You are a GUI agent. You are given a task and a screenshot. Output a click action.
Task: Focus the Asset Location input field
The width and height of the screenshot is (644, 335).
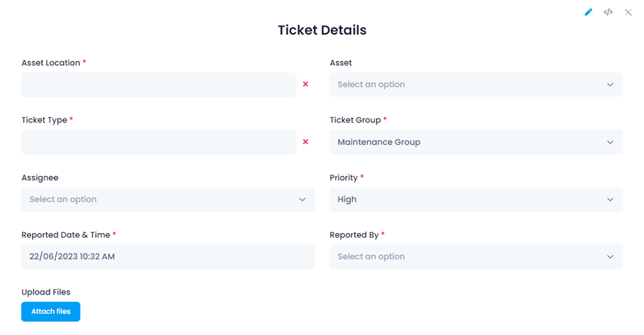click(x=158, y=85)
